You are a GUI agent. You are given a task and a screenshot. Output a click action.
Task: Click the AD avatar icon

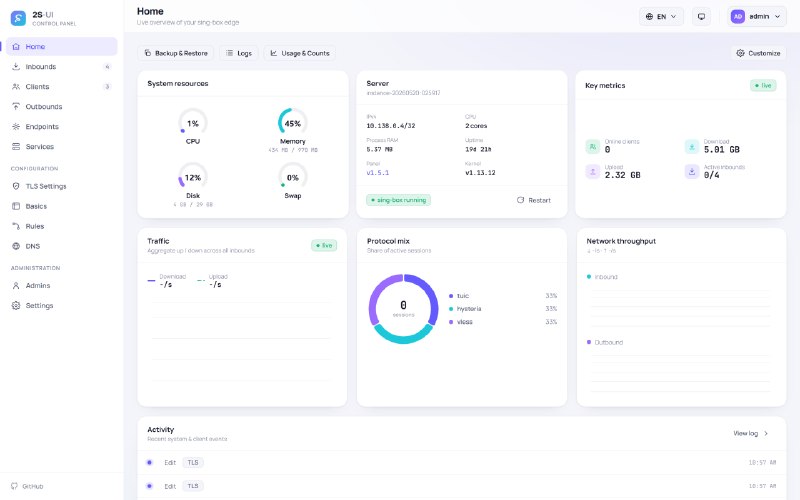tap(738, 16)
